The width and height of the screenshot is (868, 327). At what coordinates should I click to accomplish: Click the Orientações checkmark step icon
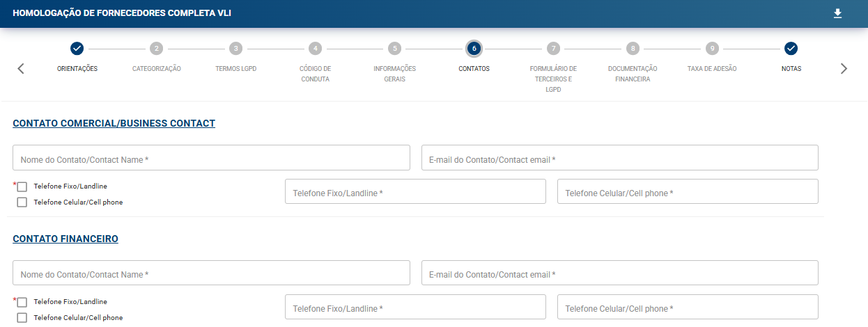tap(77, 48)
